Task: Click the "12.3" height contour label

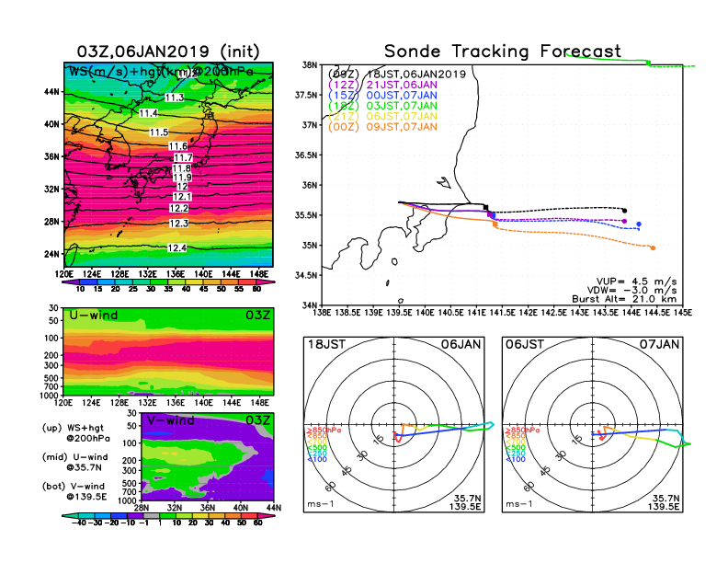Action: click(x=178, y=224)
